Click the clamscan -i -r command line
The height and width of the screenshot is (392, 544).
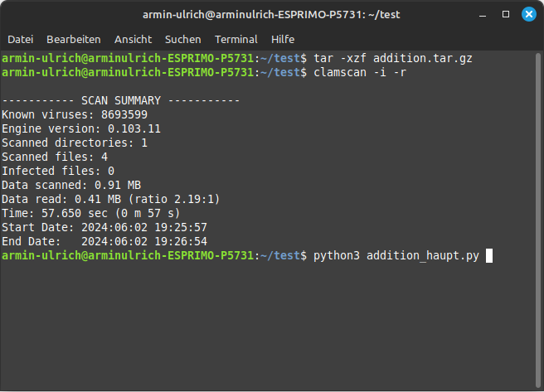360,72
